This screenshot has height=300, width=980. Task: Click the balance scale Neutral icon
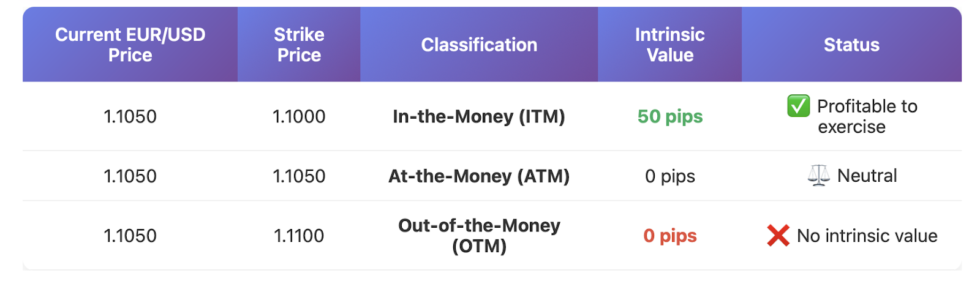(818, 176)
